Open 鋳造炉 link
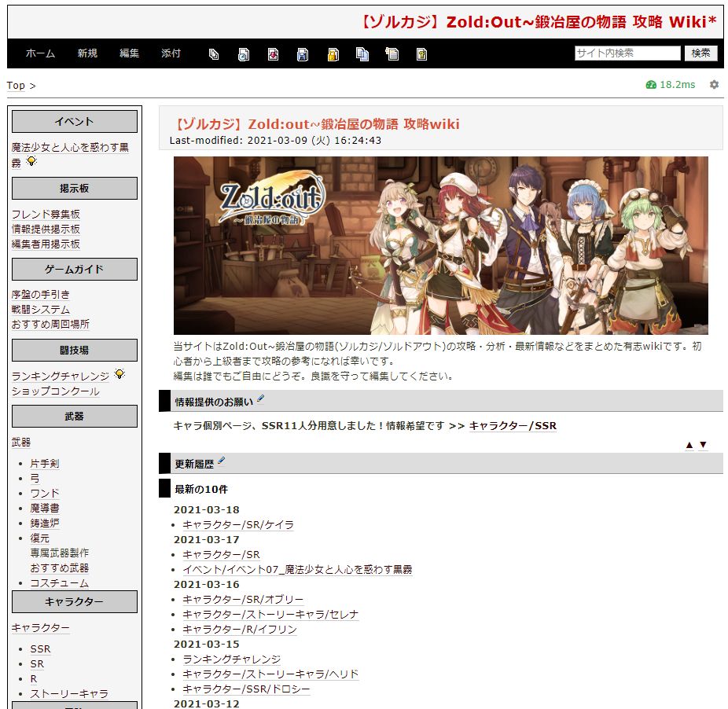 pyautogui.click(x=45, y=523)
